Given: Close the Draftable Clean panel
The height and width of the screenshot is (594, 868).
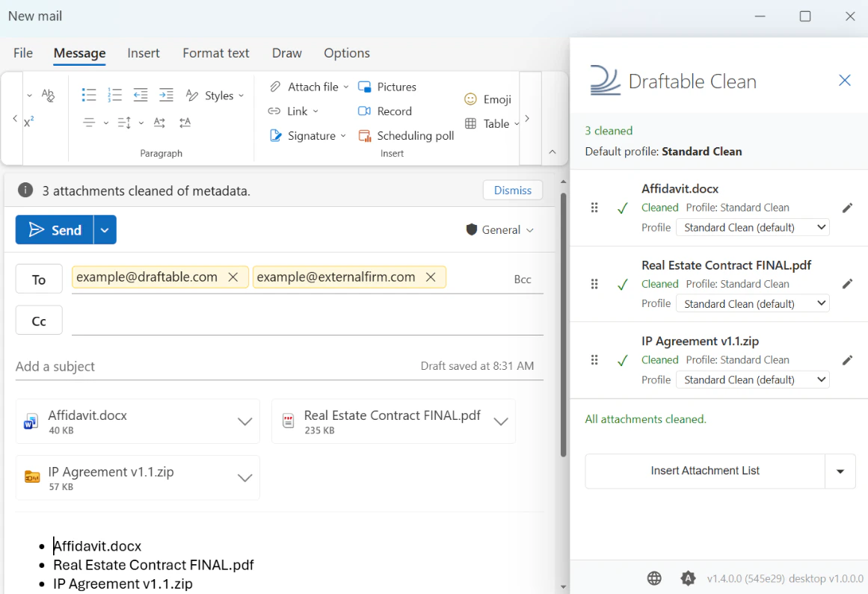Looking at the screenshot, I should [845, 80].
